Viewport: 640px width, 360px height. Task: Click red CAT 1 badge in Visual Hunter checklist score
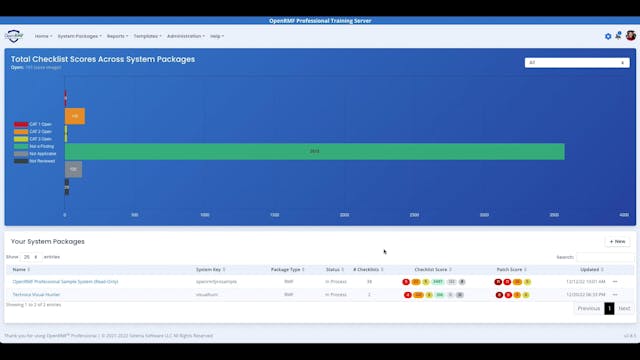point(407,295)
